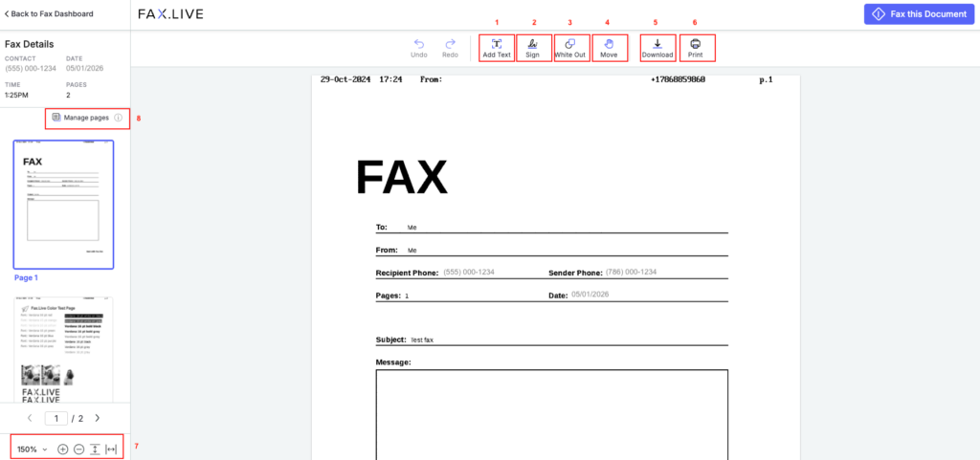Viewport: 980px width, 460px height.
Task: Download the fax document
Action: point(657,48)
